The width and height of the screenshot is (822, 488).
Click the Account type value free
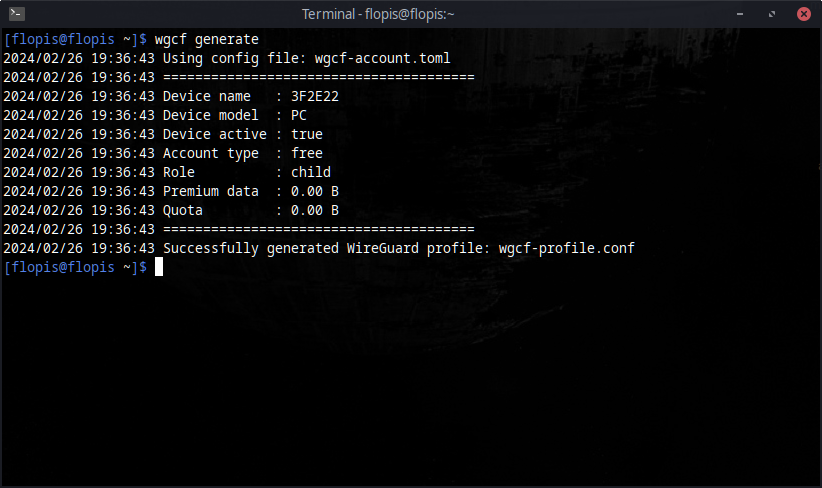[307, 153]
